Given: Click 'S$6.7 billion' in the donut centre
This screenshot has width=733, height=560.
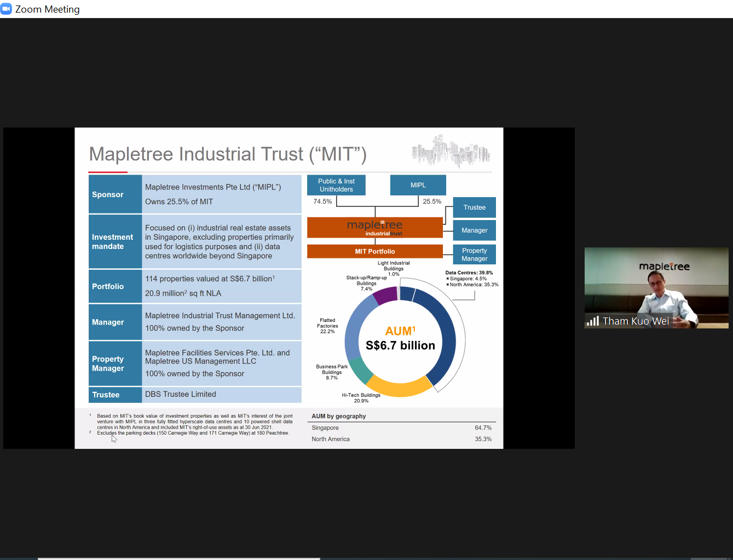Looking at the screenshot, I should [x=400, y=345].
